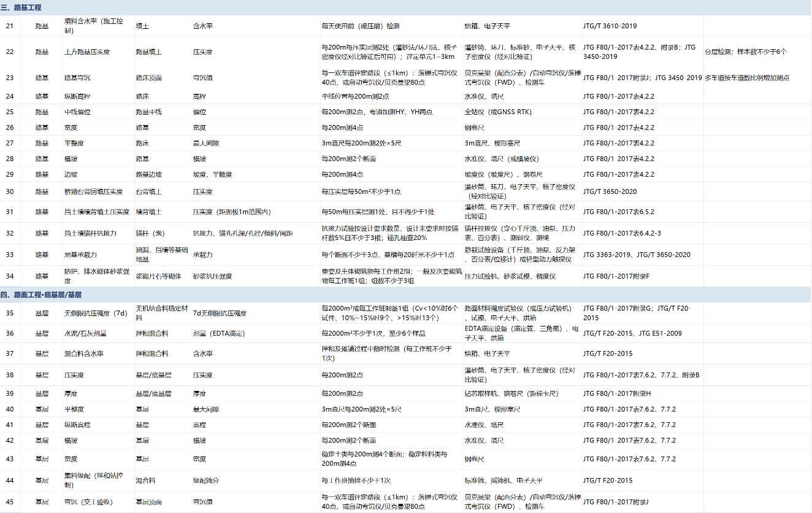Select the cell "浆砌片石等砌体"
This screenshot has width=812, height=513.
[x=158, y=277]
